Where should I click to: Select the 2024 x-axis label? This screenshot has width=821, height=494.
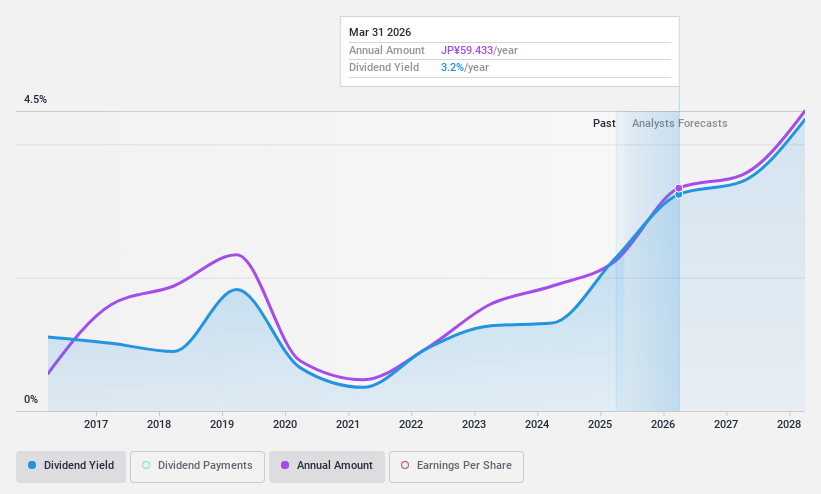(x=537, y=424)
